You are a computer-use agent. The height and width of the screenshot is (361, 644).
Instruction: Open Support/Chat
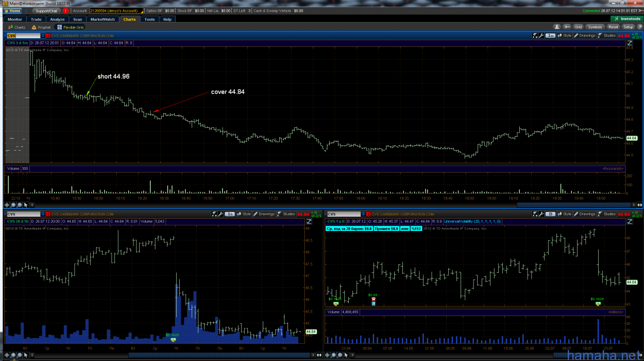46,10
